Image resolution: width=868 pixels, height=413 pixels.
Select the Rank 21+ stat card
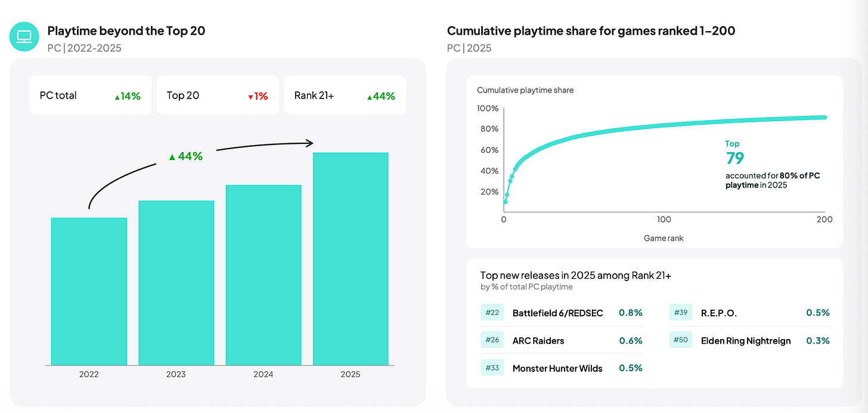coord(345,95)
